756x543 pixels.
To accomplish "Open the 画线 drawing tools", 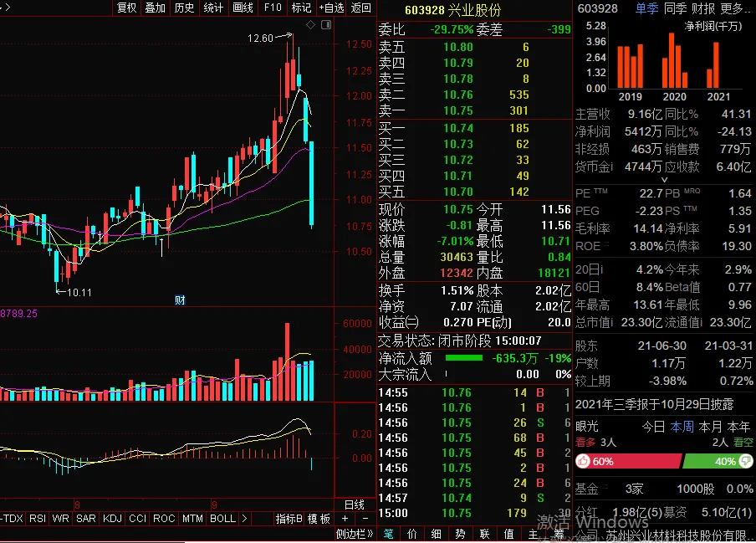I will [x=243, y=8].
